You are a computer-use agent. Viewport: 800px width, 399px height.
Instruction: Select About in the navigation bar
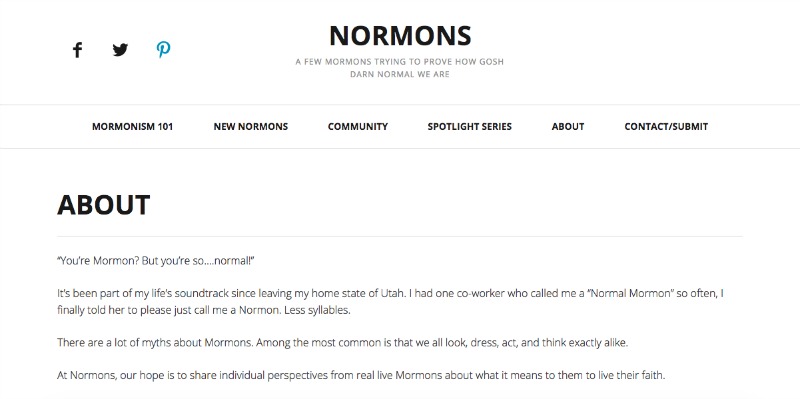[568, 127]
